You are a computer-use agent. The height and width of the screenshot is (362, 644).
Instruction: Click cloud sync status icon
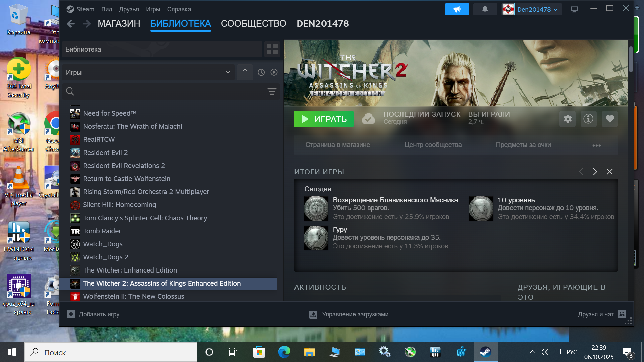pyautogui.click(x=368, y=119)
